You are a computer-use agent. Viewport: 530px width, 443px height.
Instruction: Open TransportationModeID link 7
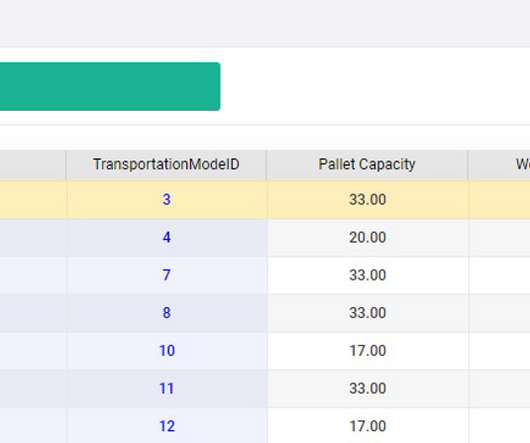point(166,275)
